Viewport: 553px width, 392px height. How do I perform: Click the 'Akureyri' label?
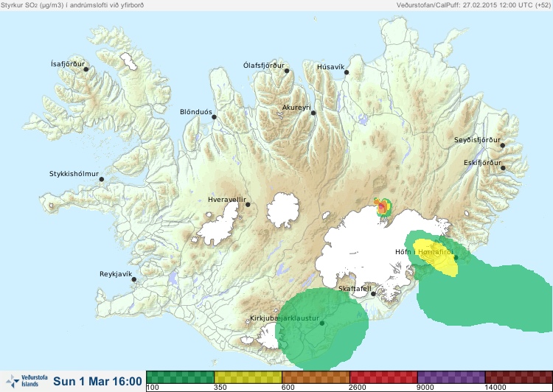click(296, 108)
